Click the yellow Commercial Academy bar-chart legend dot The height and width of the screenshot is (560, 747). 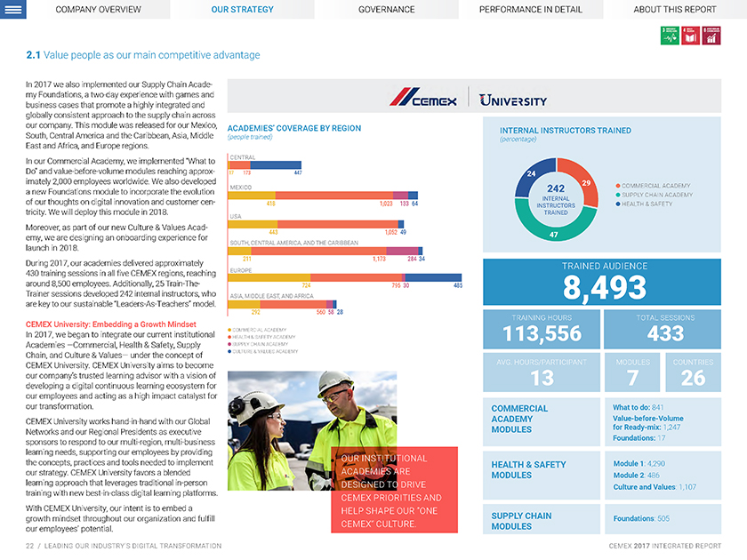(x=229, y=330)
